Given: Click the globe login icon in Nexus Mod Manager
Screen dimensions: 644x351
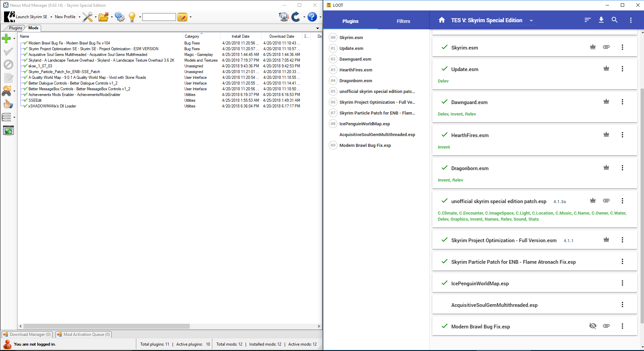Looking at the screenshot, I should click(284, 17).
